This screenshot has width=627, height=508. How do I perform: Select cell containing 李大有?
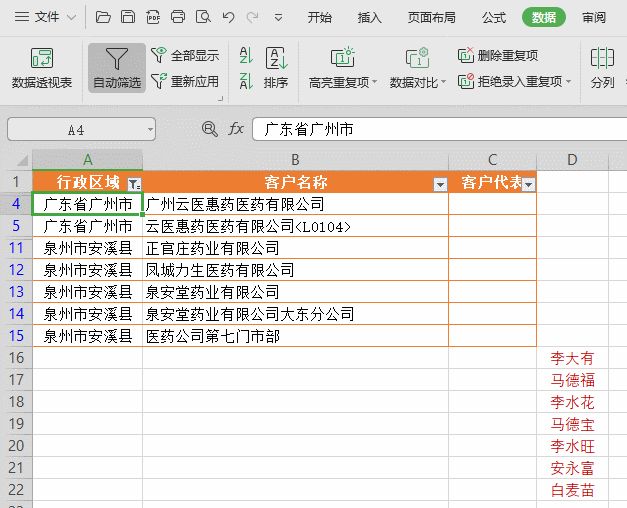coord(572,358)
